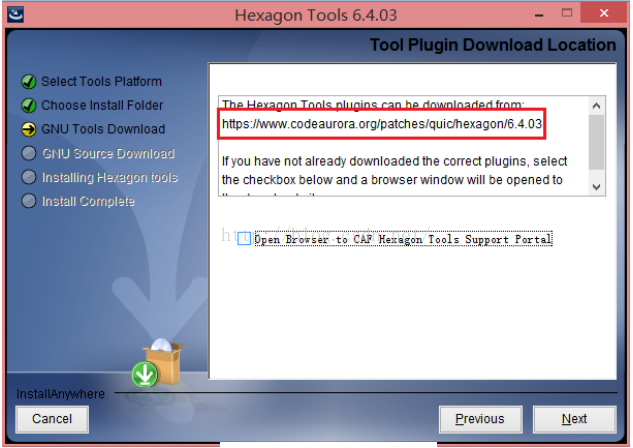
Task: Click gray circle icon beside Install Complete
Action: click(29, 201)
